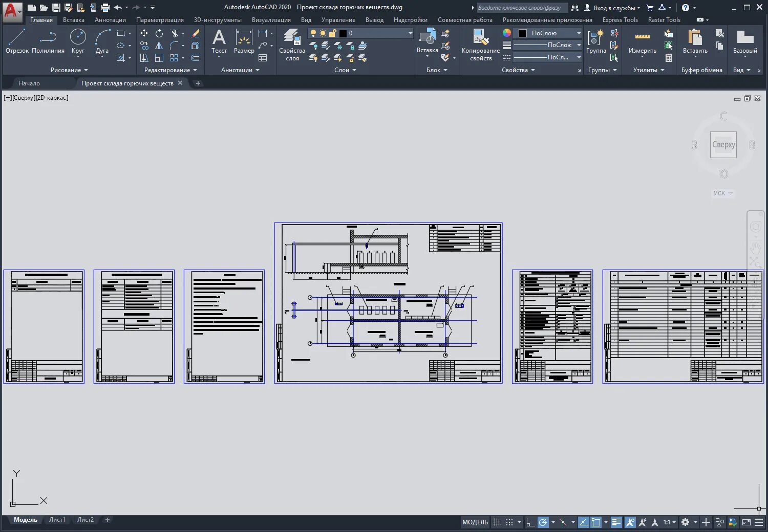Click the keyword search input field

(522, 8)
